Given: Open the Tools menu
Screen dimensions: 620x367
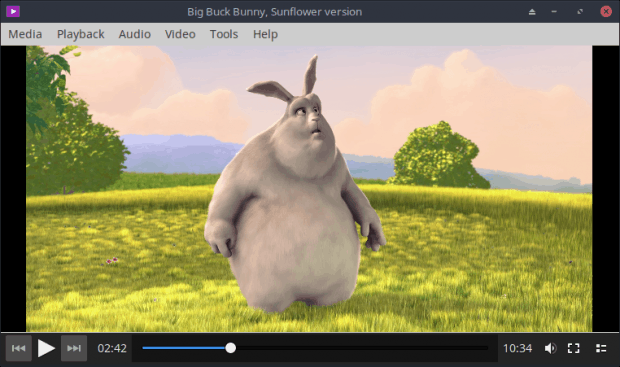Looking at the screenshot, I should pyautogui.click(x=224, y=34).
